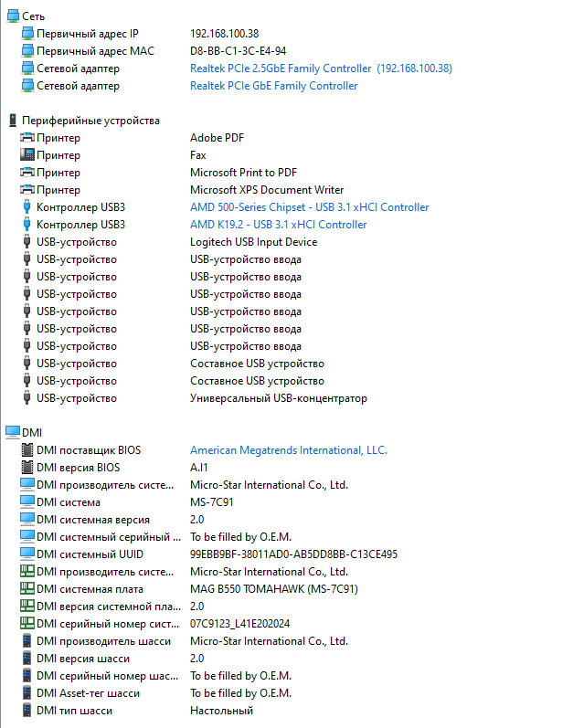Click the monitor icon for DMI системная версия
The height and width of the screenshot is (728, 573).
[x=27, y=519]
